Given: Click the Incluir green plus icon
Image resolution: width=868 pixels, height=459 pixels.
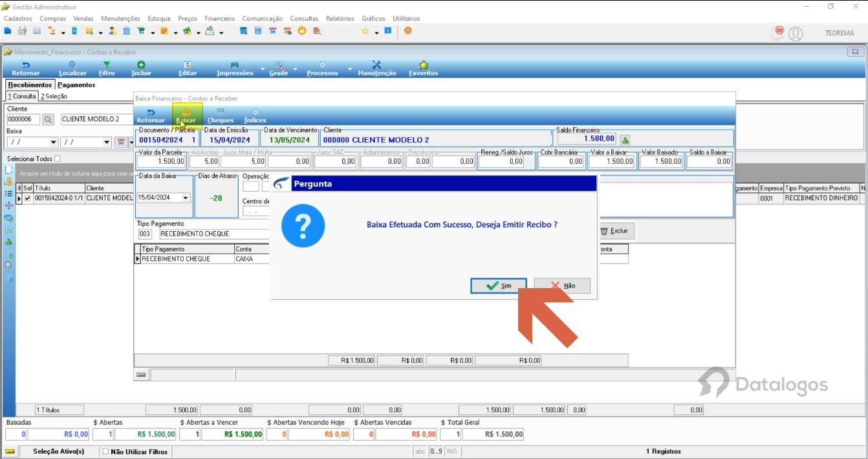Looking at the screenshot, I should tap(141, 65).
